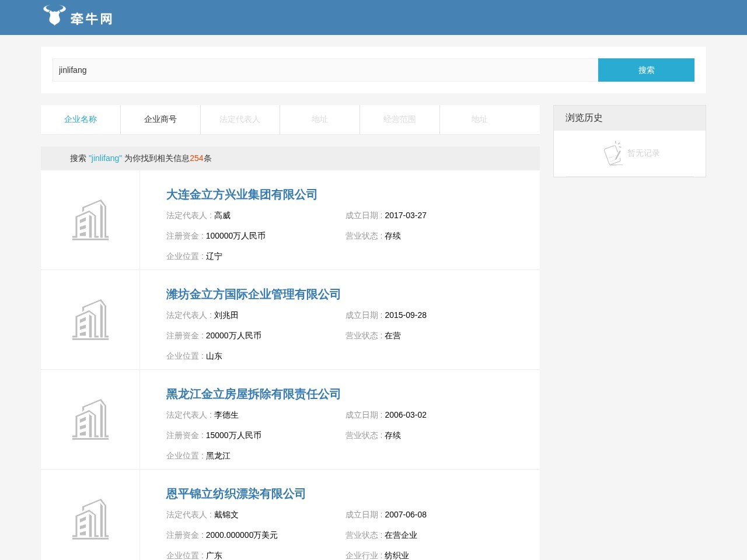Viewport: 747px width, 560px height.
Task: Switch to the 经营范围 tab
Action: point(400,120)
